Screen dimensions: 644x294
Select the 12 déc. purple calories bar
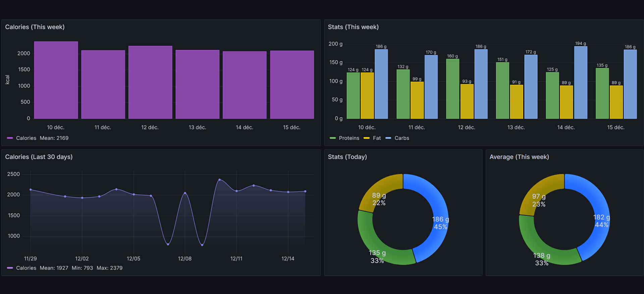tap(150, 82)
